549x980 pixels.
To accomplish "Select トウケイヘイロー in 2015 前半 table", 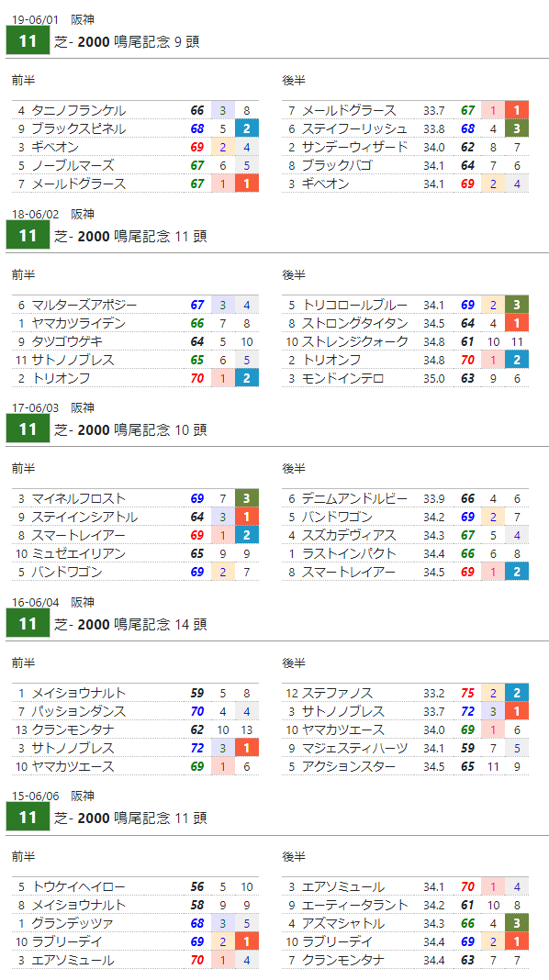I will pos(79,887).
